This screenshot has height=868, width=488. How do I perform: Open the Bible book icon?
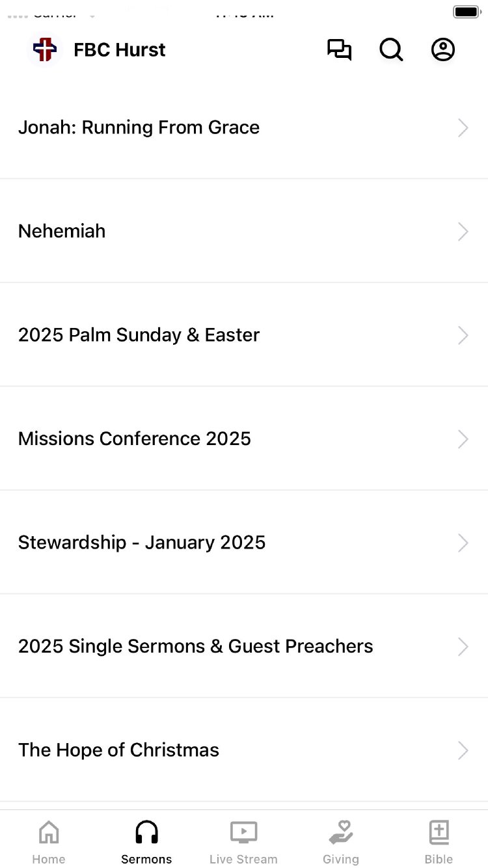[x=439, y=832]
